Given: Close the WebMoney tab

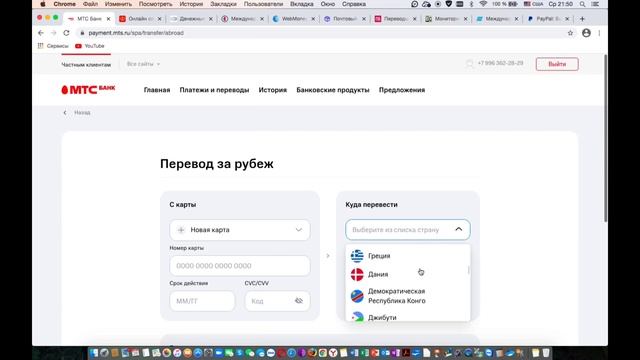Looking at the screenshot, I should (313, 19).
